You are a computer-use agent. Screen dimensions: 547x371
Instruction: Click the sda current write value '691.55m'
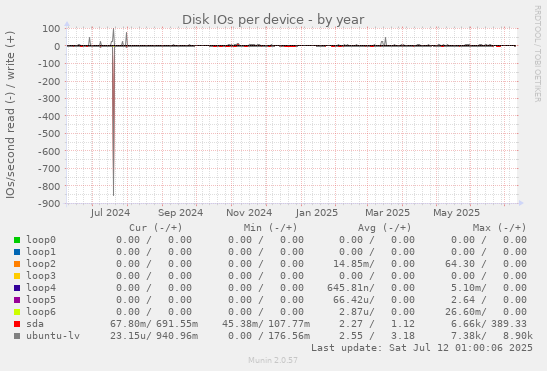(x=177, y=324)
